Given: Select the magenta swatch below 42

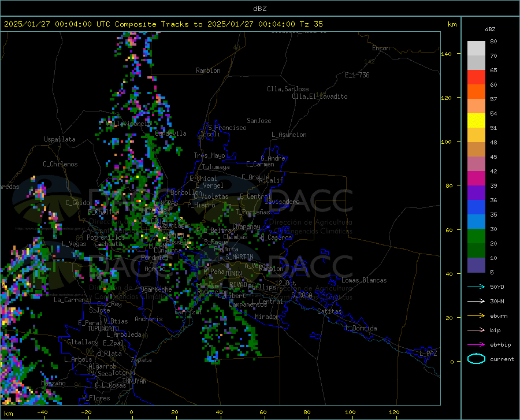Looking at the screenshot, I should 476,179.
